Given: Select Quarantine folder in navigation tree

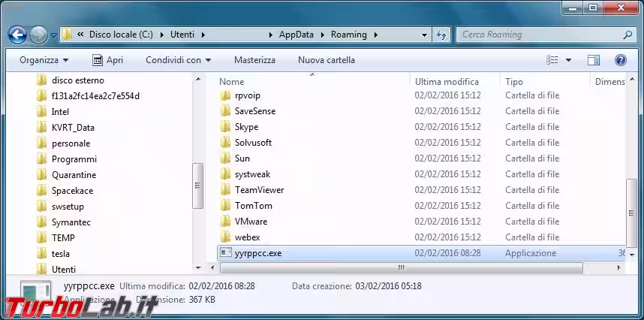Looking at the screenshot, I should coord(74,175).
